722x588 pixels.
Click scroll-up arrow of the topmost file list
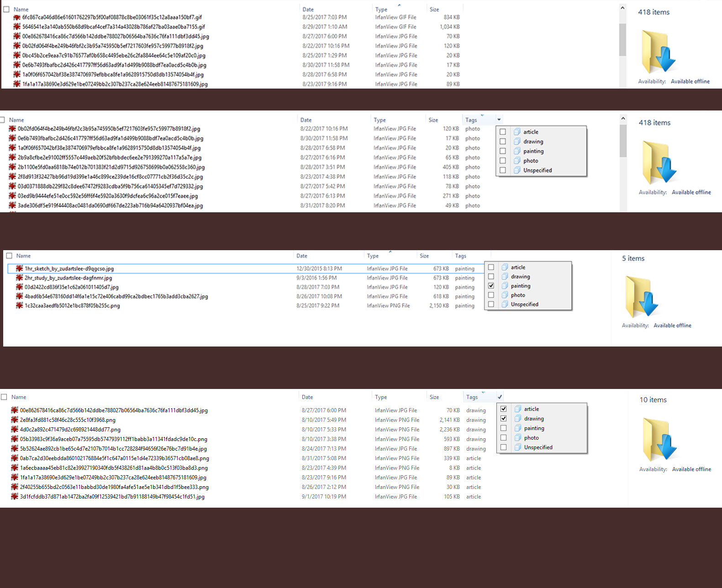pyautogui.click(x=622, y=8)
